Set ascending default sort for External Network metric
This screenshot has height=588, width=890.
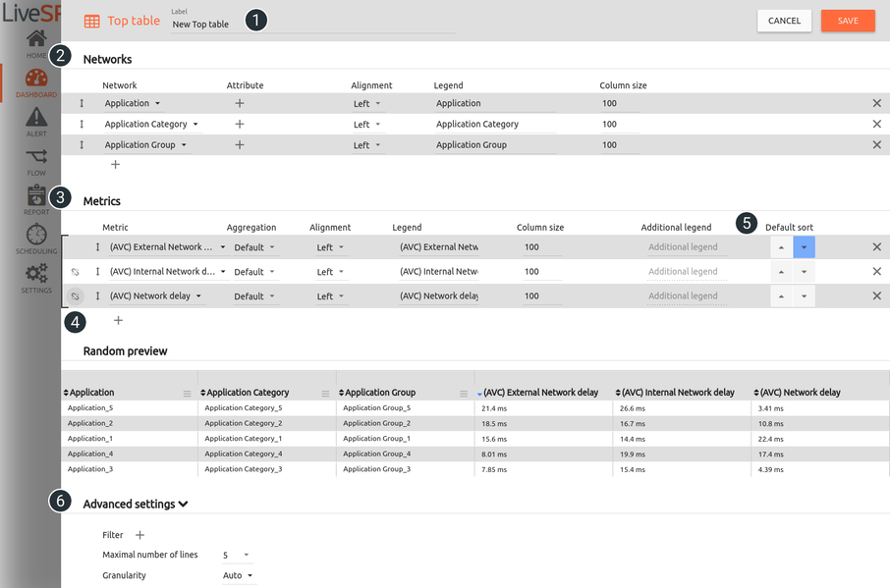pyautogui.click(x=781, y=247)
